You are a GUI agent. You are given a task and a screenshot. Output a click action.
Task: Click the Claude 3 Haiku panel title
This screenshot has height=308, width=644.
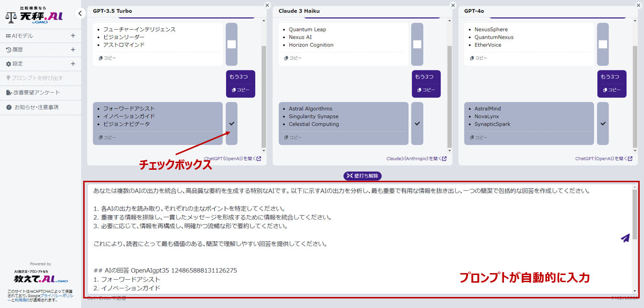[299, 11]
